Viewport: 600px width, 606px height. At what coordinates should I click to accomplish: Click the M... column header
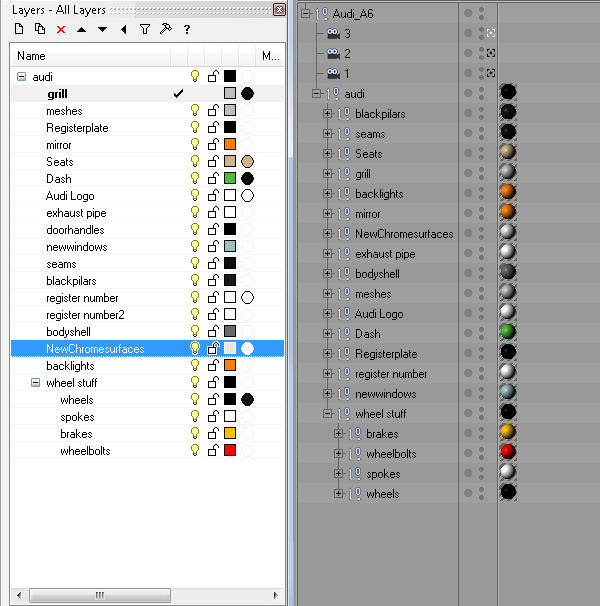click(270, 56)
